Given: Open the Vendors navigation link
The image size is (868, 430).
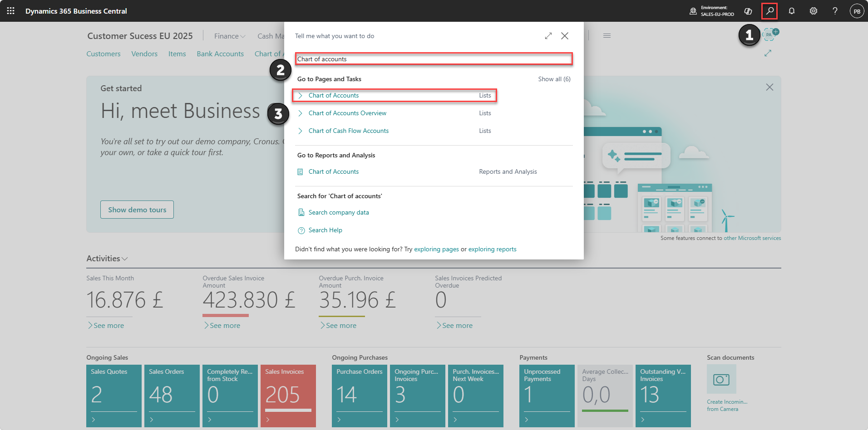Looking at the screenshot, I should coord(144,54).
